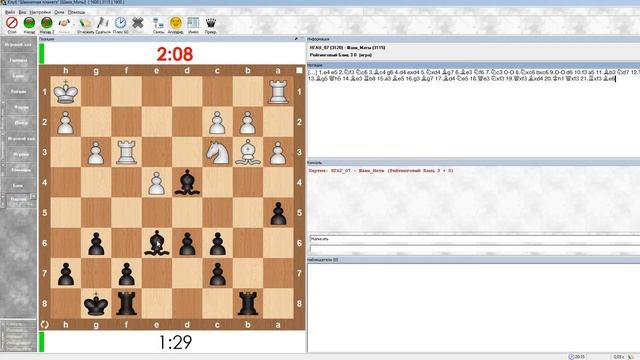Select the white pawn on c2

[x=218, y=122]
